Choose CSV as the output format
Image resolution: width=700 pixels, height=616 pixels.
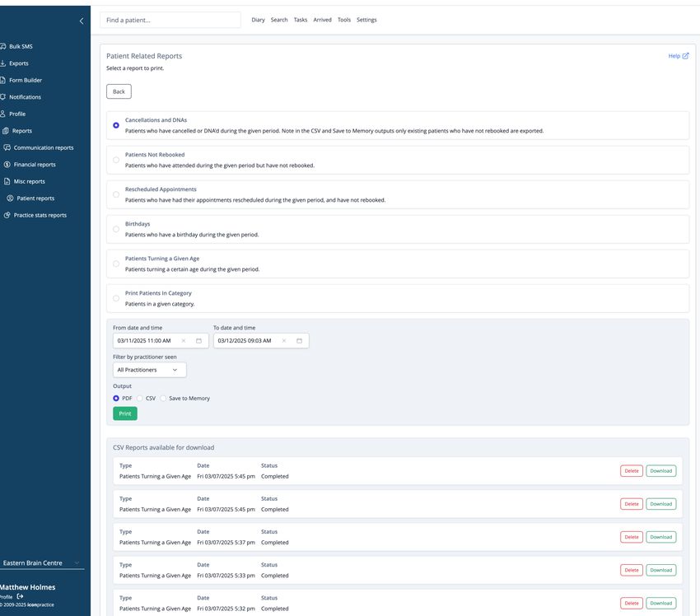point(140,398)
